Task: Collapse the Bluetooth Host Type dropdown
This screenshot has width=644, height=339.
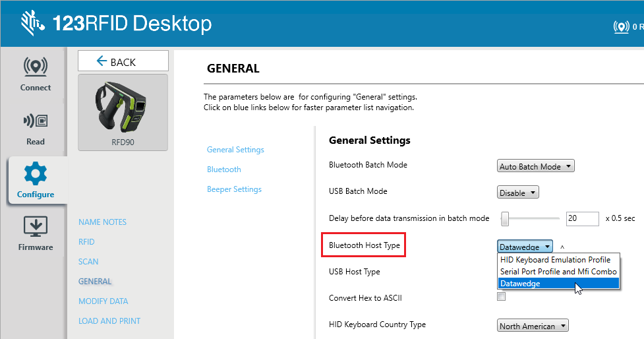Action: pos(525,246)
